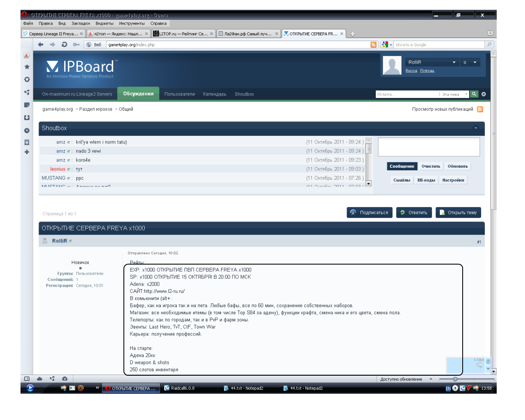This screenshot has height=420, width=525.
Task: Close the 'л2топ — Яндекс' tab
Action: click(x=146, y=34)
